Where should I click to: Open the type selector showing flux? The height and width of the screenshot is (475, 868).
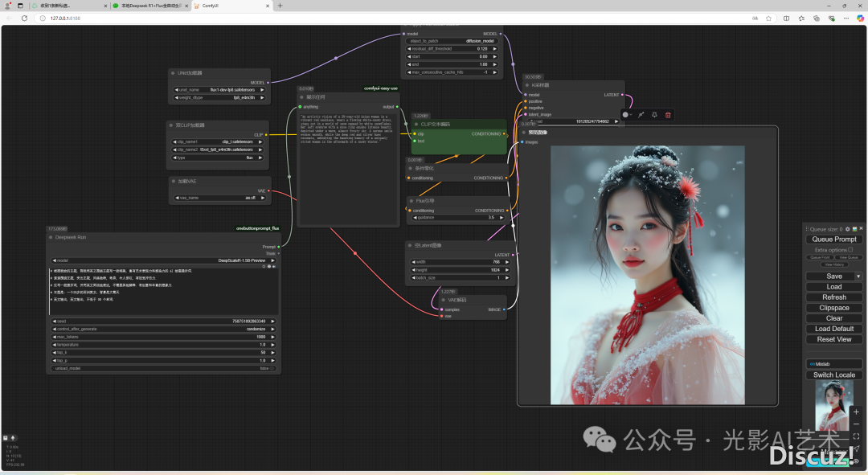[218, 158]
